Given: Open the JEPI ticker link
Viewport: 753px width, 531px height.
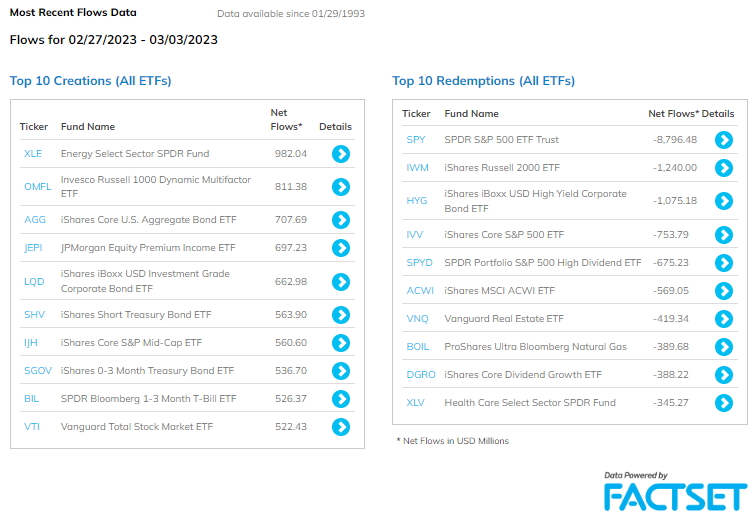Looking at the screenshot, I should click(33, 248).
